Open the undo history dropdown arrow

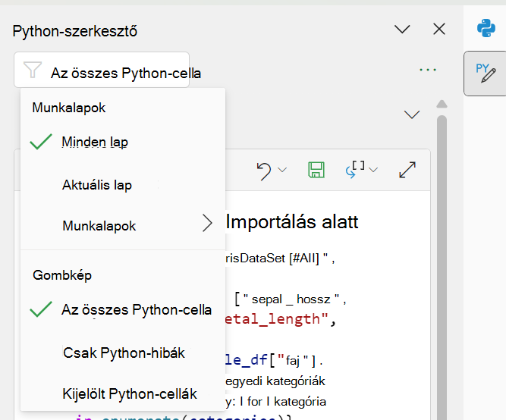[282, 170]
